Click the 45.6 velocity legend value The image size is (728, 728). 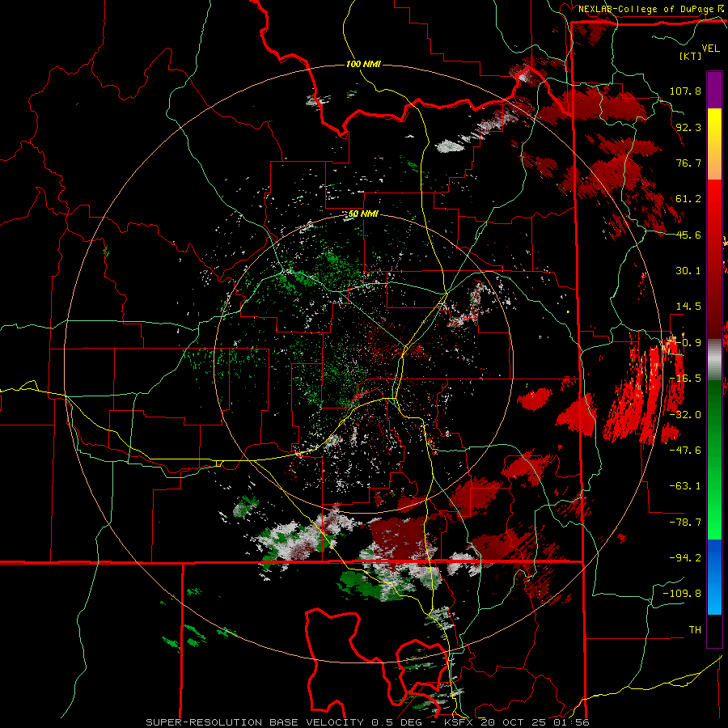688,235
